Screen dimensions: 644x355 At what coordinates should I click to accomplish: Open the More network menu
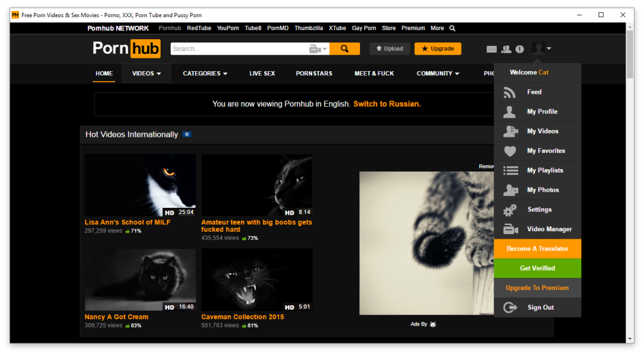click(437, 28)
